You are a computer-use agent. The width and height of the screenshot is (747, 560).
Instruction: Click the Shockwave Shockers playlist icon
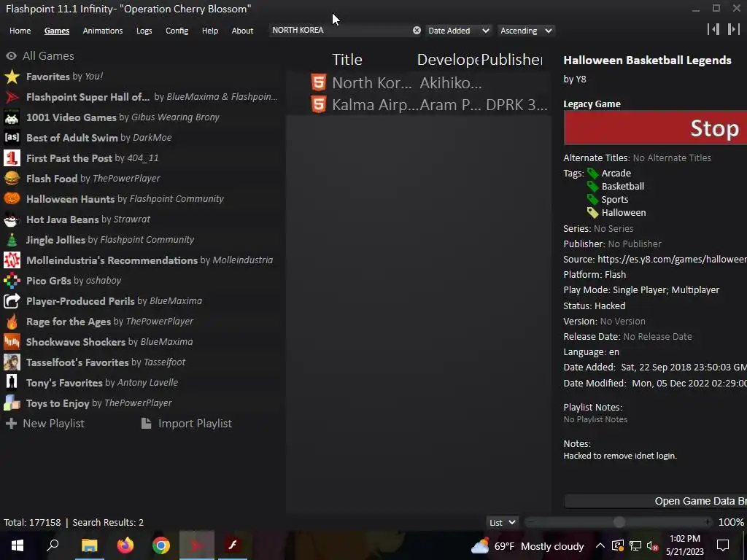12,341
